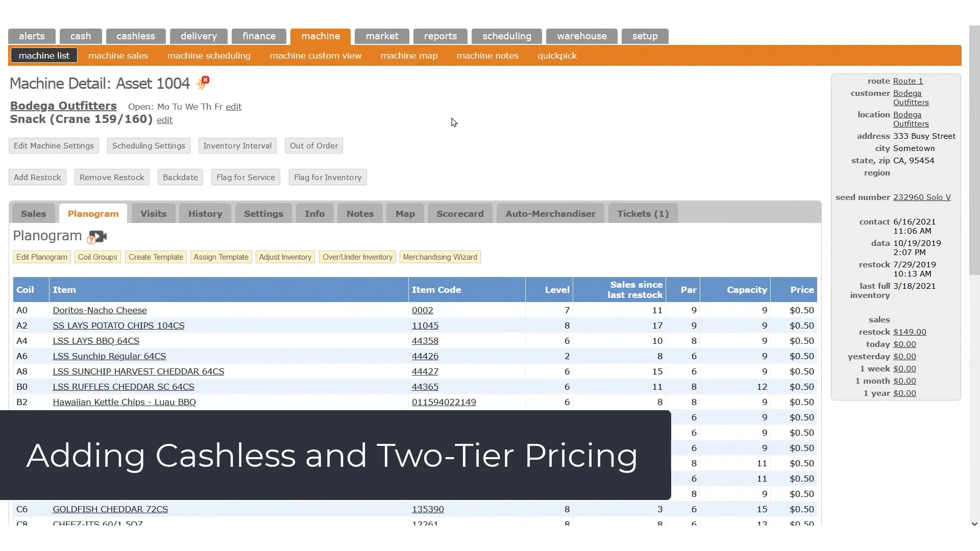Open the Tickets (1) tab
The image size is (980, 551).
coord(642,214)
